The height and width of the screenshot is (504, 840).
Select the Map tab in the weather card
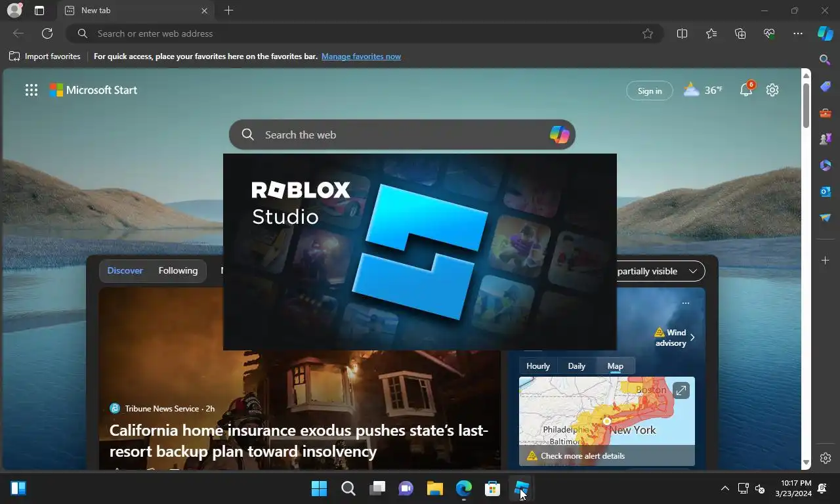click(x=615, y=366)
